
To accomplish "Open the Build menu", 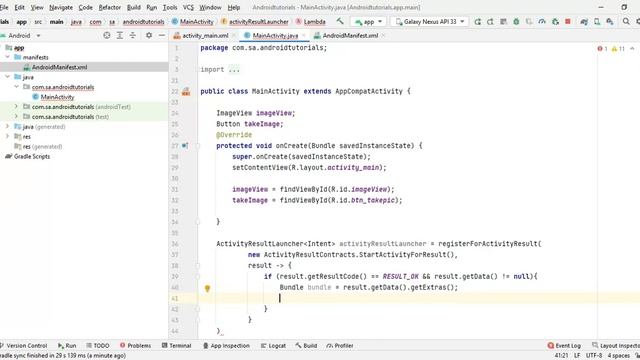I will [x=134, y=7].
